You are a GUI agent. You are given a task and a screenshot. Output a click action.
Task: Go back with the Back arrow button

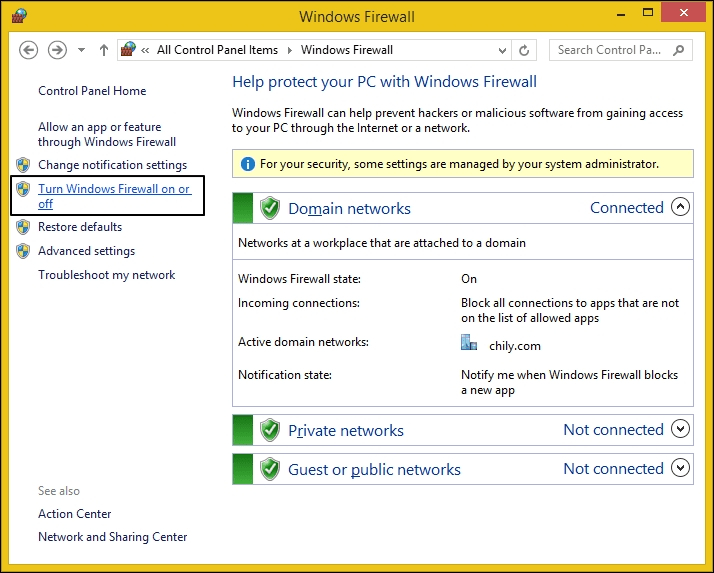pyautogui.click(x=28, y=50)
